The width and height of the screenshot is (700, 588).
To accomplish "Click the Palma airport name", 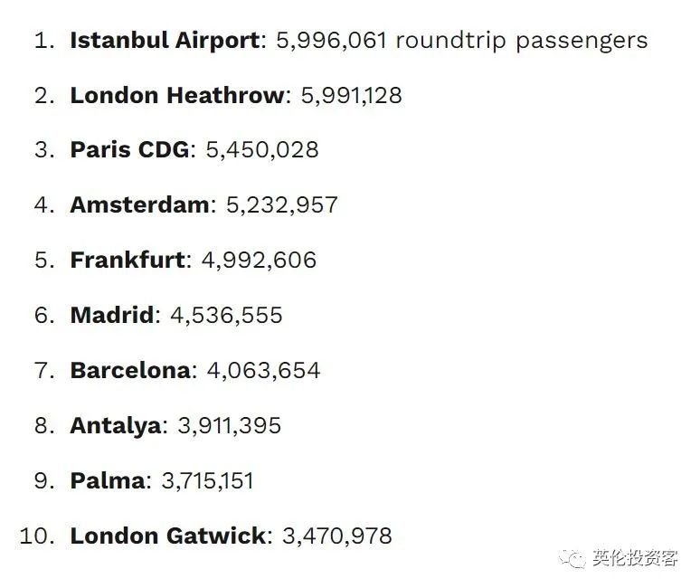I will click(108, 481).
